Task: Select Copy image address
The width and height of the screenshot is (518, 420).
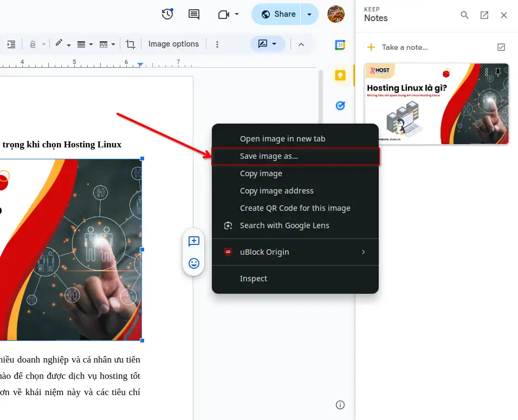Action: [295, 191]
